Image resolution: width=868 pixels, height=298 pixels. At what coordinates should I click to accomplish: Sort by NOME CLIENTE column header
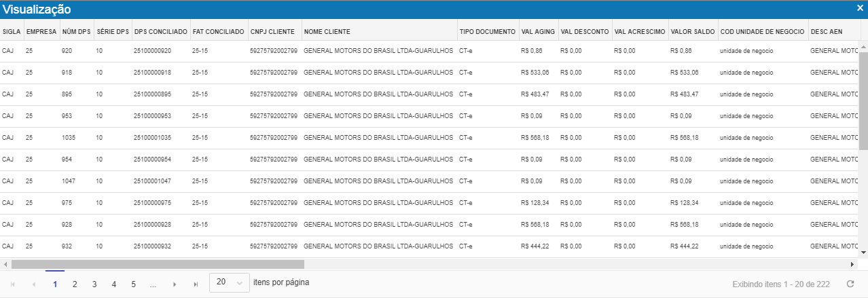[327, 32]
